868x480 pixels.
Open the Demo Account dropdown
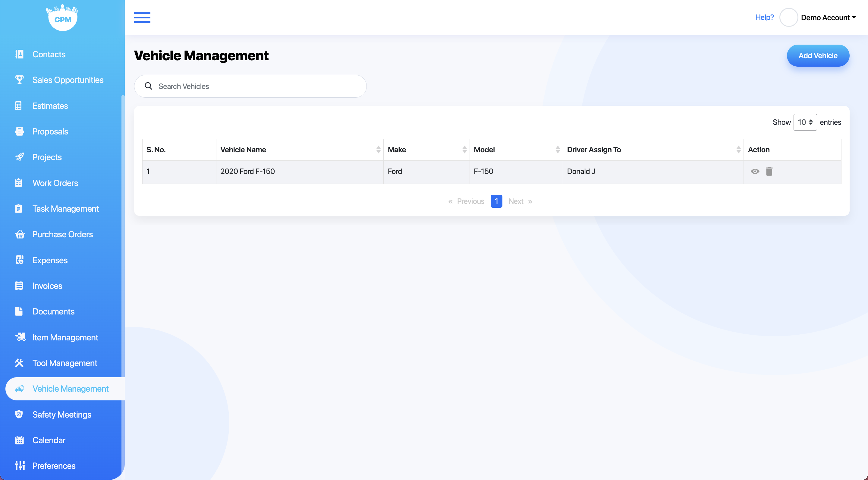coord(828,17)
